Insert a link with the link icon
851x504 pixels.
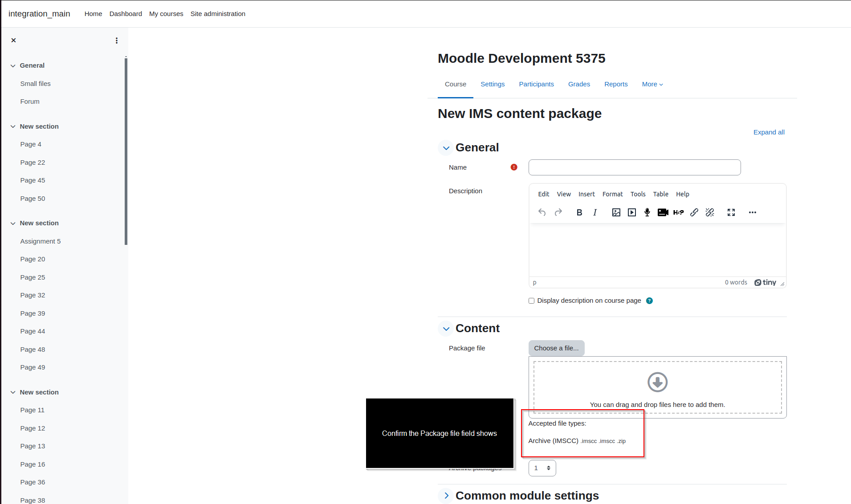coord(694,212)
